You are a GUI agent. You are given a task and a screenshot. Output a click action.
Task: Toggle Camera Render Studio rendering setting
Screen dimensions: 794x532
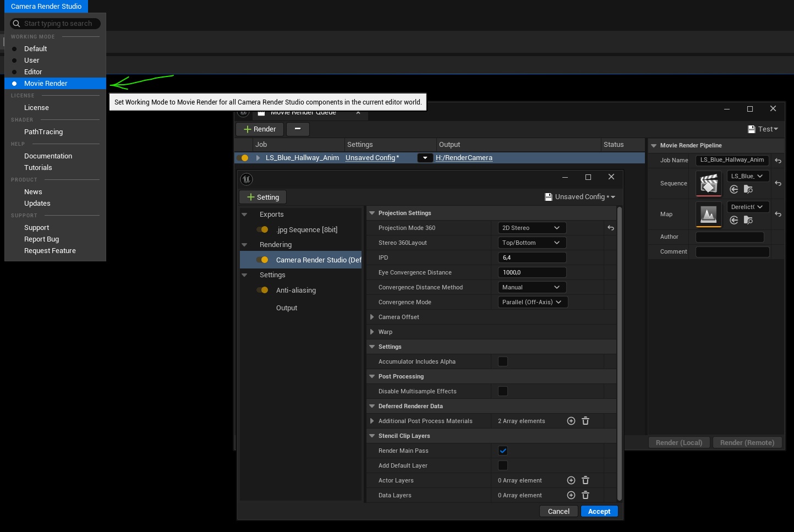(262, 260)
